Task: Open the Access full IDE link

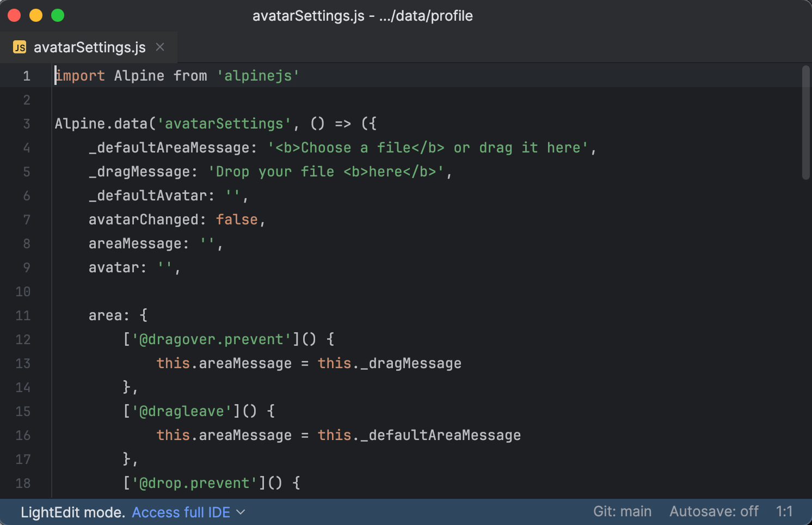Action: coord(180,512)
